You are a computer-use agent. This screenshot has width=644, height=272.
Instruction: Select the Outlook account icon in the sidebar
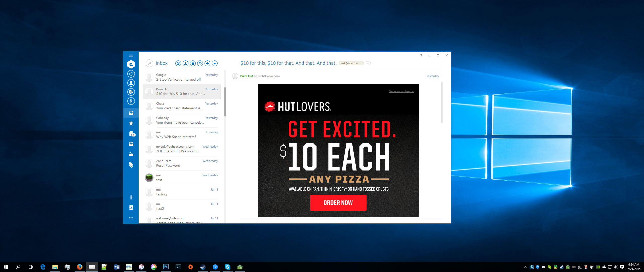(131, 92)
